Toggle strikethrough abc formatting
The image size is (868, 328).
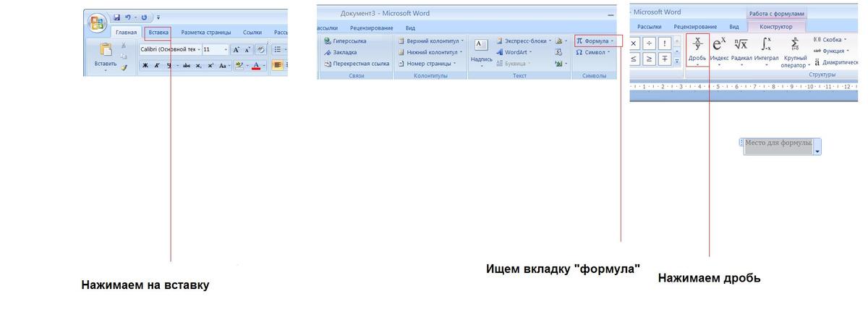(187, 65)
